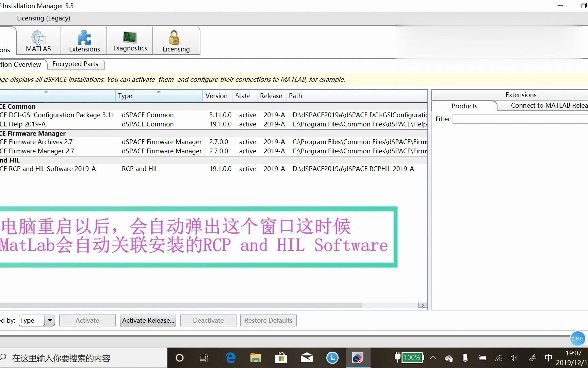Click the Activate Release... button
This screenshot has width=588, height=368.
click(x=148, y=320)
